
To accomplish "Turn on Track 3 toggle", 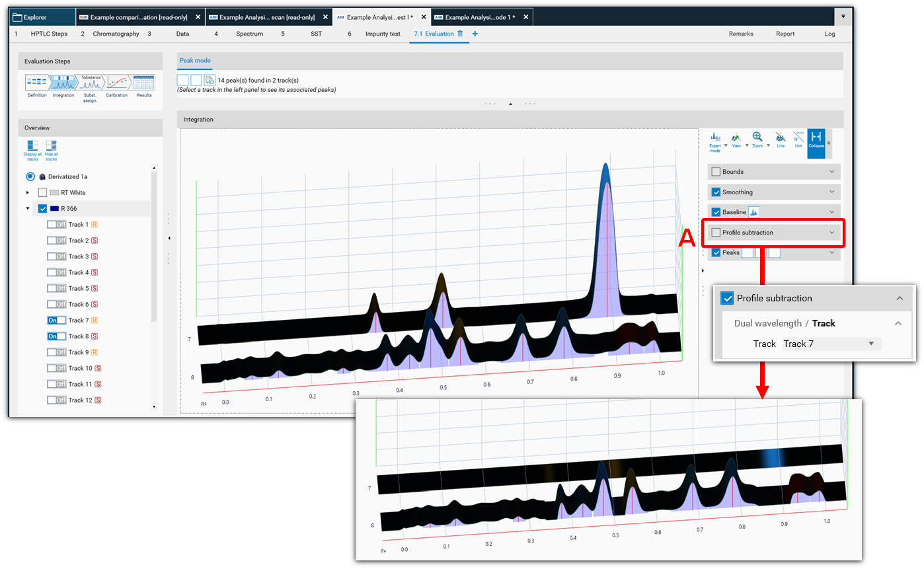I will [x=56, y=256].
